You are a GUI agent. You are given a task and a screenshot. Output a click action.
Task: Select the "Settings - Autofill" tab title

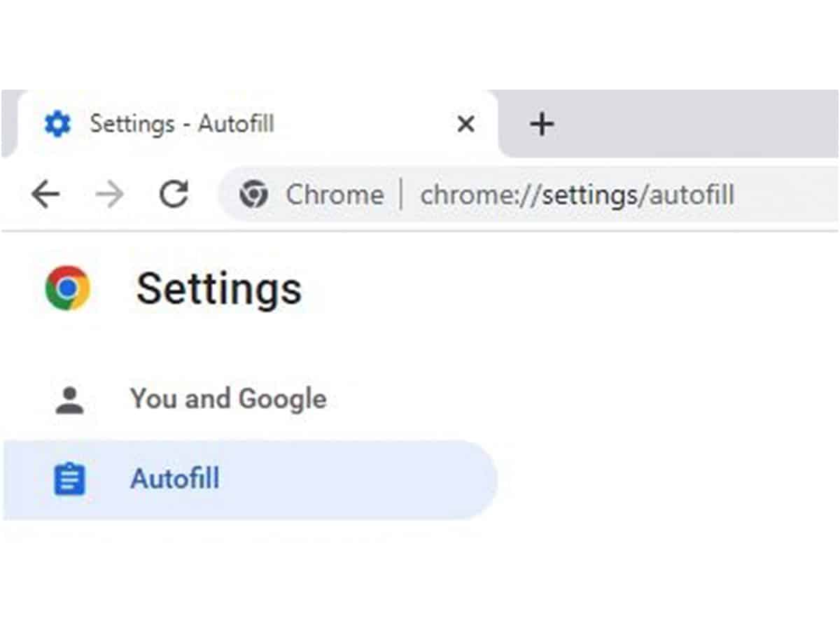point(182,124)
